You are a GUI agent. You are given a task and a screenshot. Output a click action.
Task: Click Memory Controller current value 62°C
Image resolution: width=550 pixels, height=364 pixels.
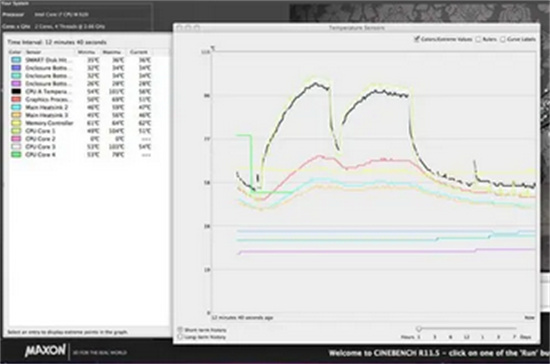pyautogui.click(x=145, y=123)
